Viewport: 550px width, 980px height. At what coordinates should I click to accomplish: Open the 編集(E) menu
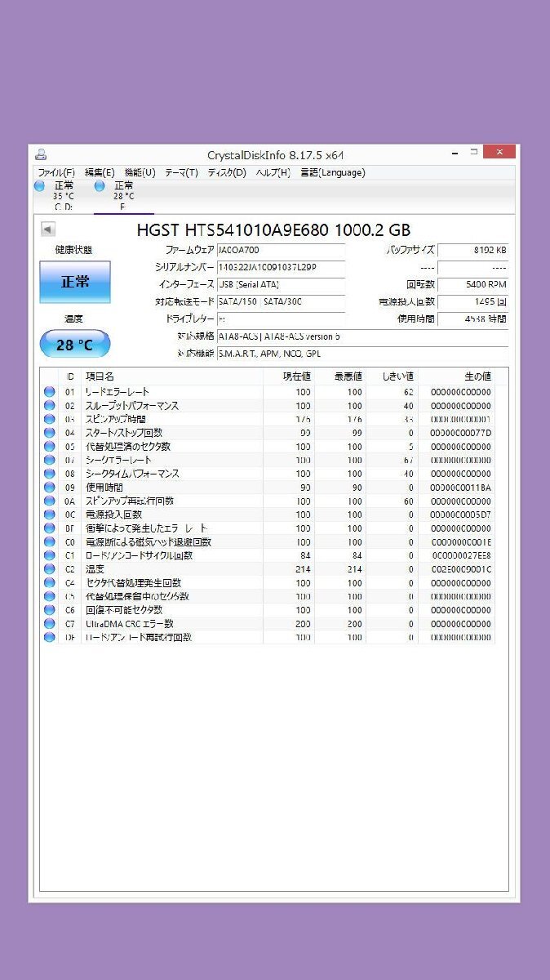[x=100, y=172]
